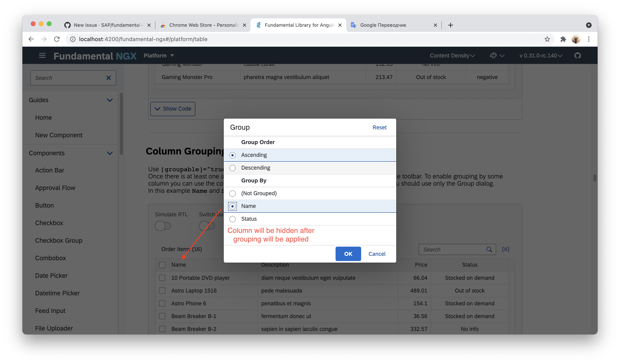Select the Ascending group order
620x364 pixels.
(x=310, y=155)
